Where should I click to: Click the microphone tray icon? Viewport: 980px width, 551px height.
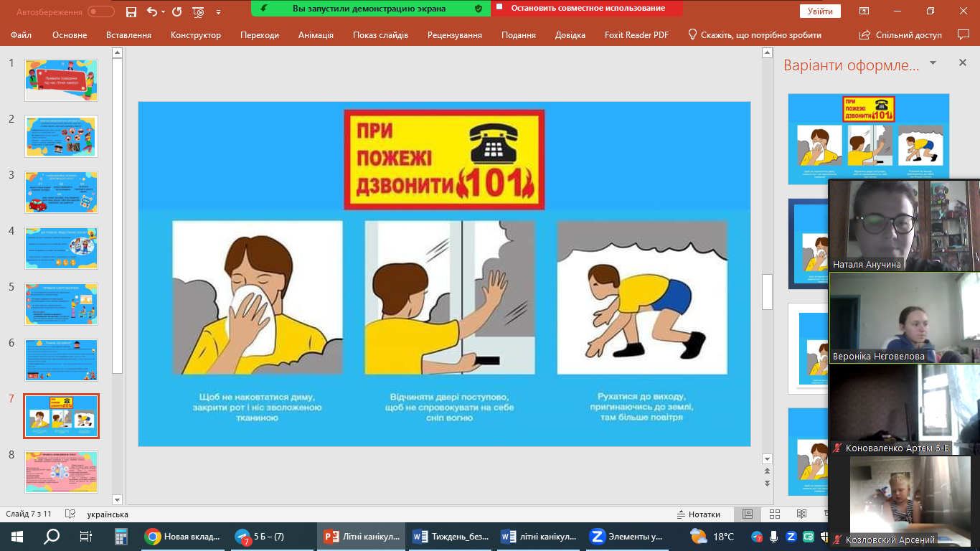coord(773,537)
